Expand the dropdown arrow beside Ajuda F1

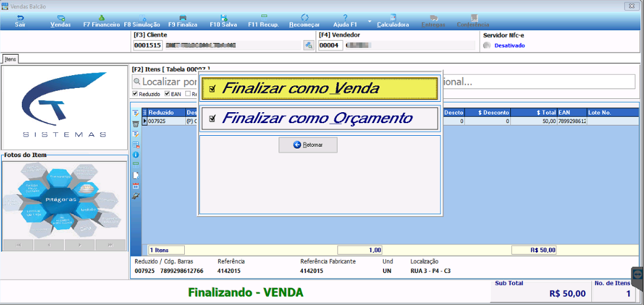(369, 21)
